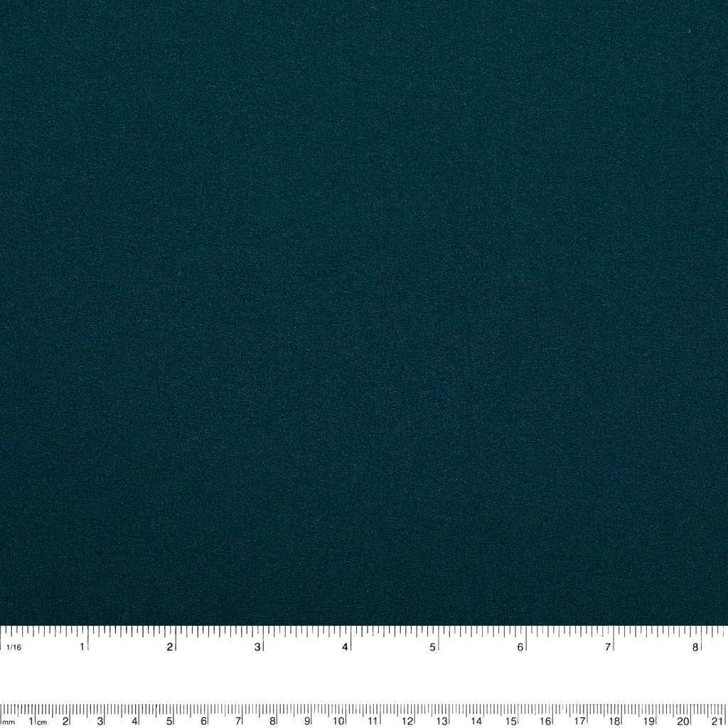
Task: Click the number 4 on inch ruler
Action: pos(345,646)
